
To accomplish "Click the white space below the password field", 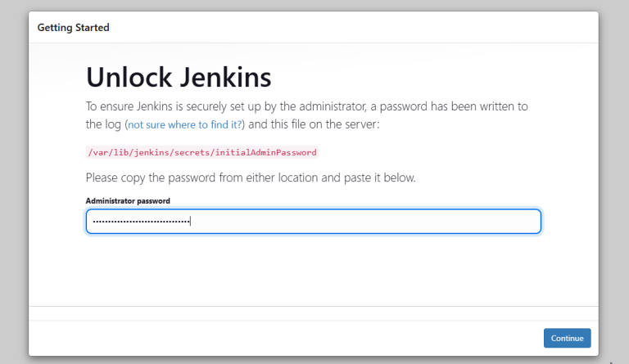I will [313, 270].
